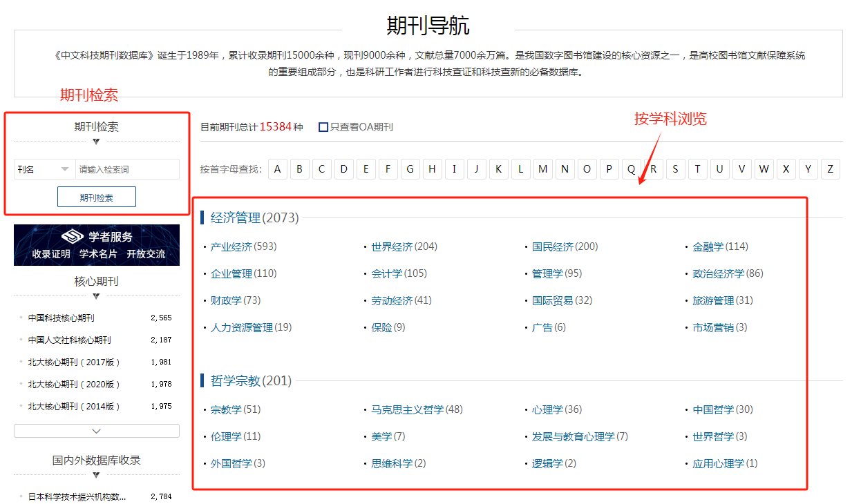The width and height of the screenshot is (861, 504).
Task: Enable the 只查看OA期刊 checkbox
Action: (323, 127)
